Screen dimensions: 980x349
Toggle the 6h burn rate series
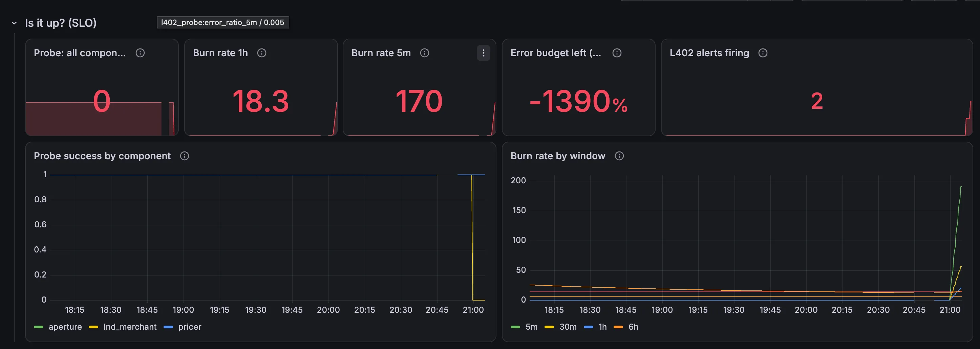[x=634, y=327]
